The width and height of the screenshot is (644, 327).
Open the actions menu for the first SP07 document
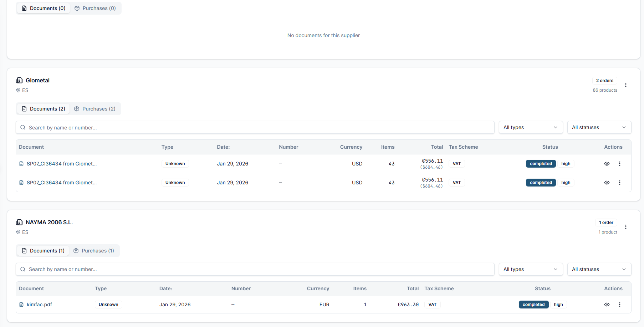click(620, 164)
